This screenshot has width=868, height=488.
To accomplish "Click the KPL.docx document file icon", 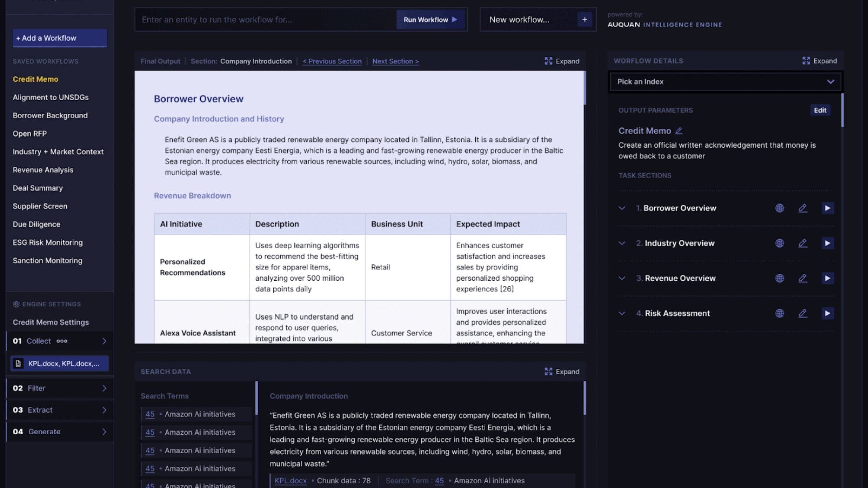I will click(x=18, y=364).
